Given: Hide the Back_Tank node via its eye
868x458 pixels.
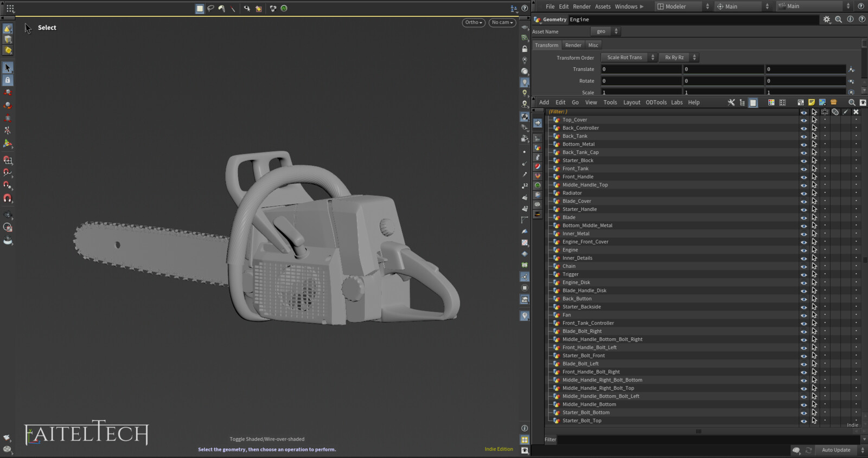Looking at the screenshot, I should click(x=803, y=136).
